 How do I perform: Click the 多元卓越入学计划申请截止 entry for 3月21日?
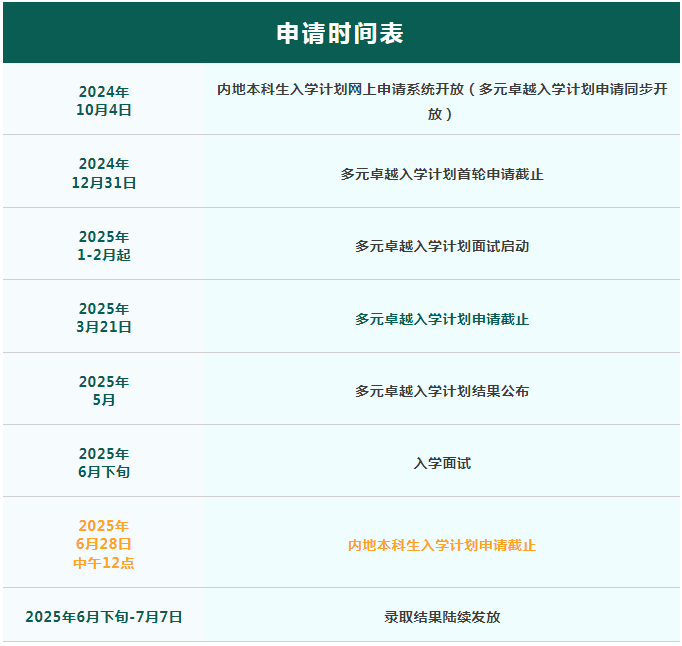click(441, 319)
